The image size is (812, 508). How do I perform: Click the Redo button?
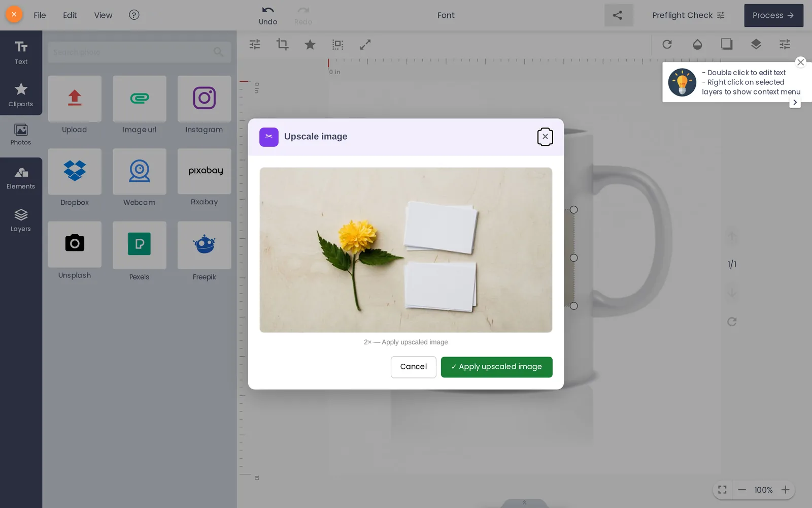[x=303, y=15]
